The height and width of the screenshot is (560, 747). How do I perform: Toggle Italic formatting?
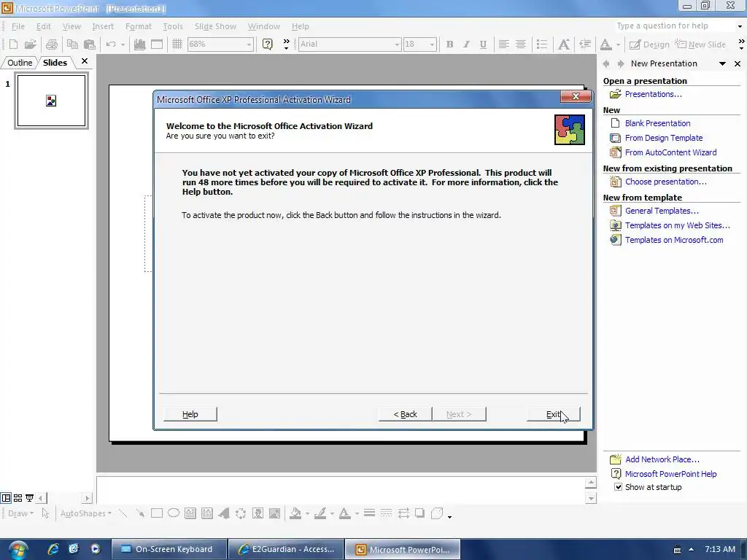(x=466, y=44)
